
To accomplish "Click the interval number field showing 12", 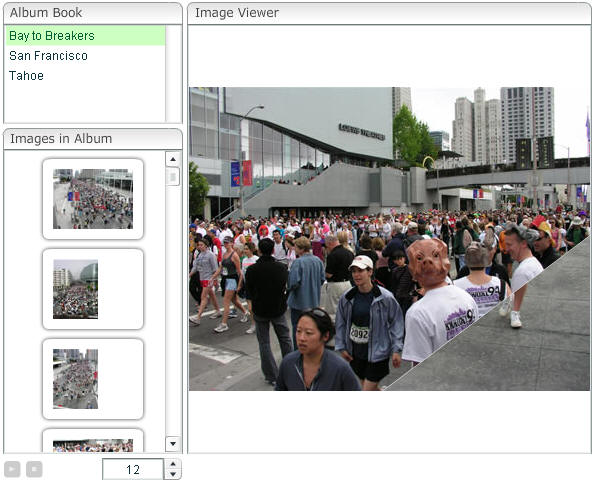I will [133, 469].
